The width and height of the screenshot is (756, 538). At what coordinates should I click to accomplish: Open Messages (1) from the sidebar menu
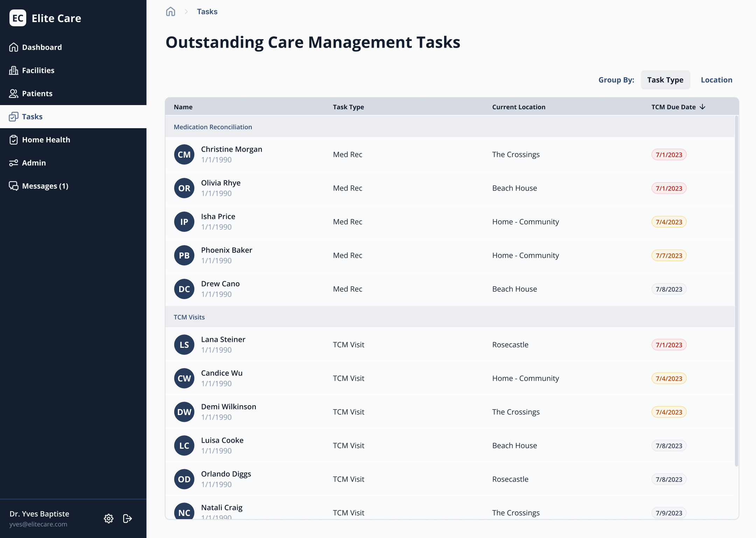point(45,186)
